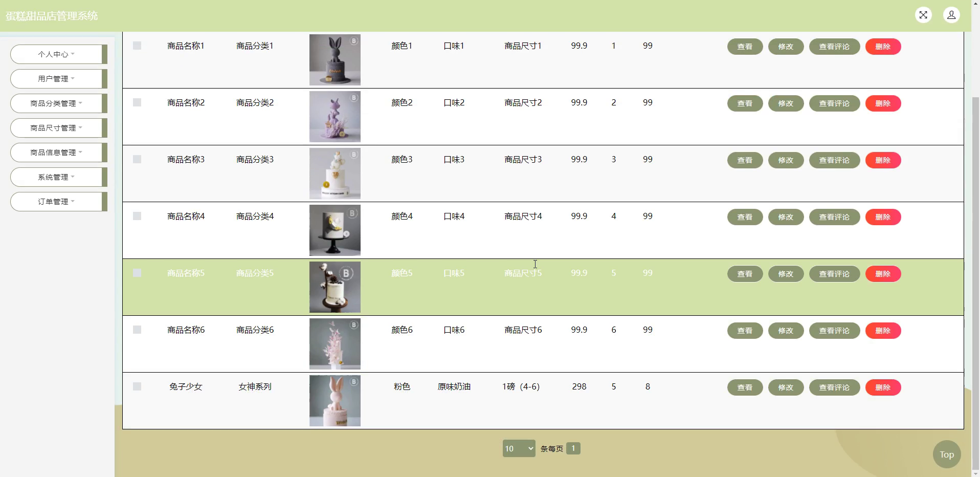Tick the checkbox for 商品名称6 row
Screen dimensions: 980x477
(x=137, y=330)
